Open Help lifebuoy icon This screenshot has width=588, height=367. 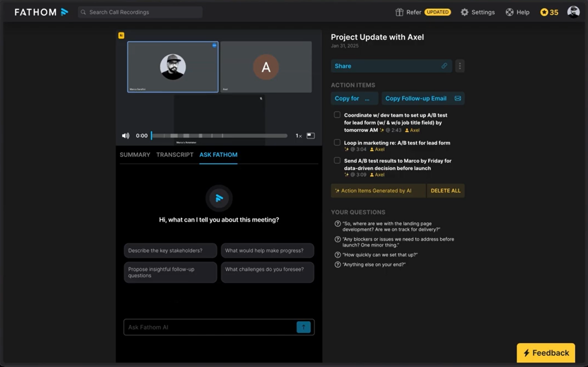(x=510, y=12)
